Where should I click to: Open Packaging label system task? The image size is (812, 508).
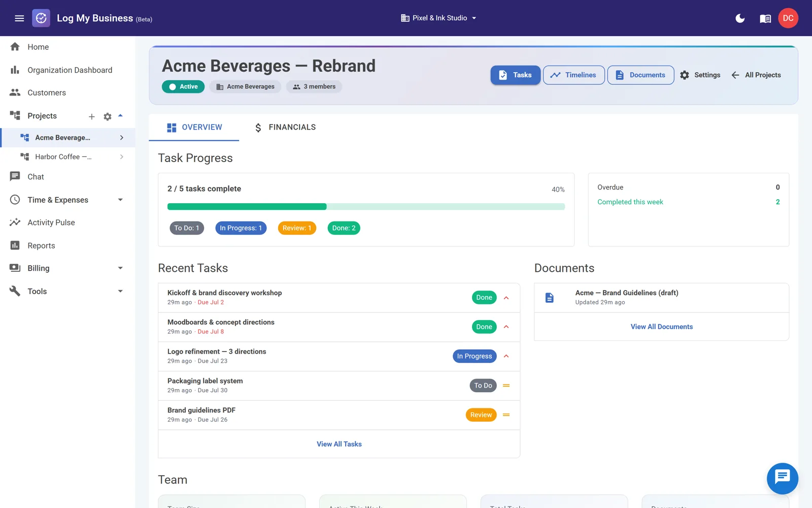pyautogui.click(x=339, y=386)
